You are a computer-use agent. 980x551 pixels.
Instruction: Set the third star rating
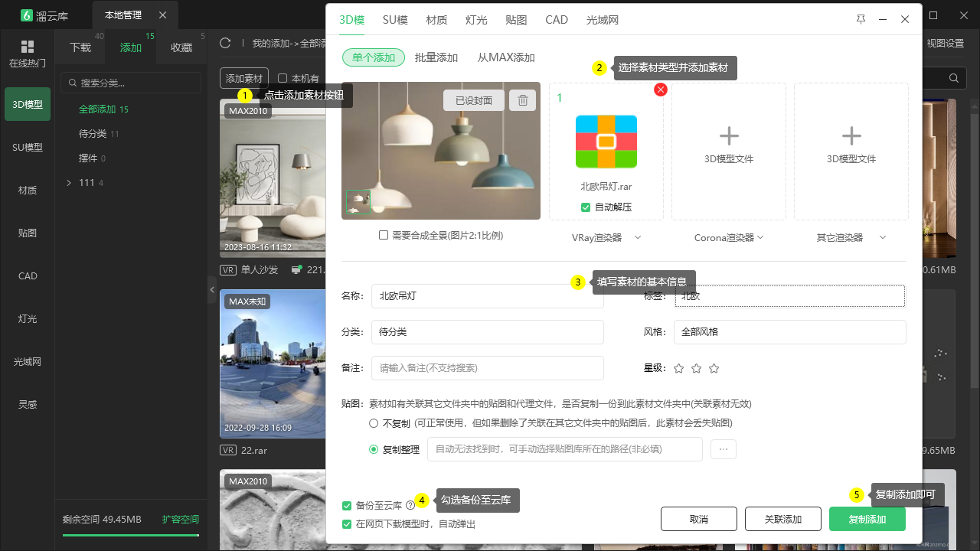[x=714, y=368]
